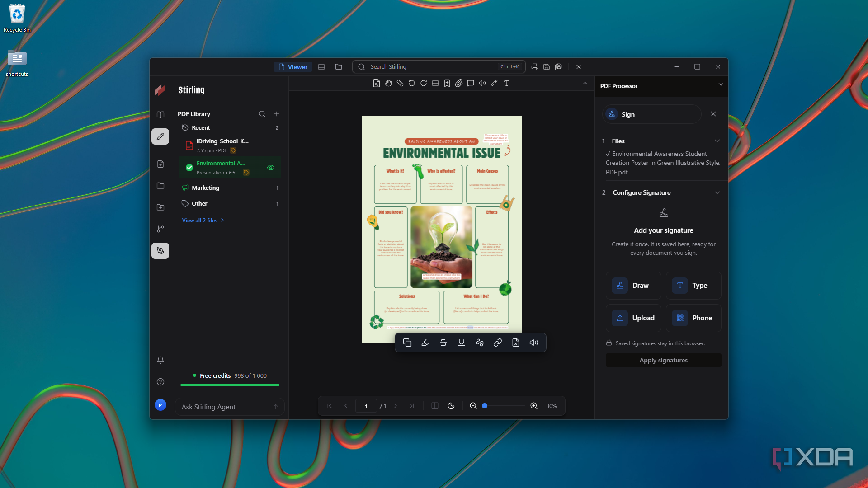Screen dimensions: 868x488
Task: Open View all 2 files link
Action: pos(203,221)
